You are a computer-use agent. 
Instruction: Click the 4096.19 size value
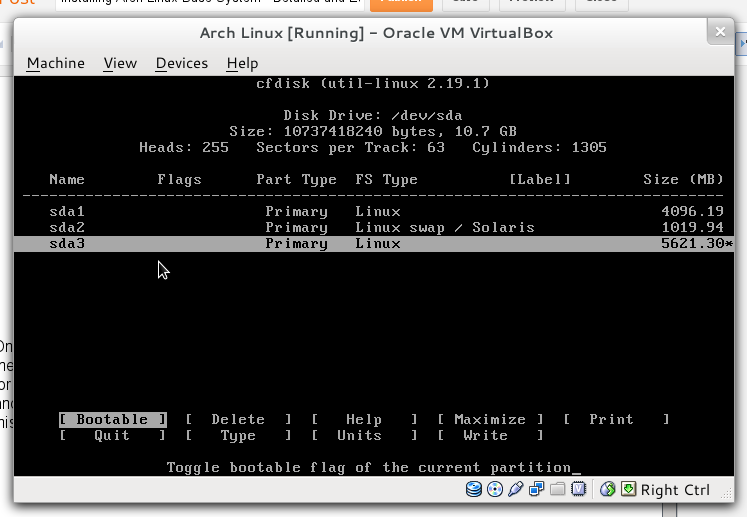692,211
